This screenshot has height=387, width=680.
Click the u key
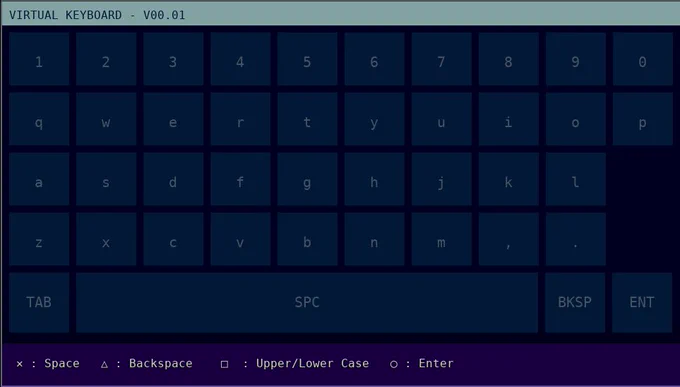pos(441,119)
